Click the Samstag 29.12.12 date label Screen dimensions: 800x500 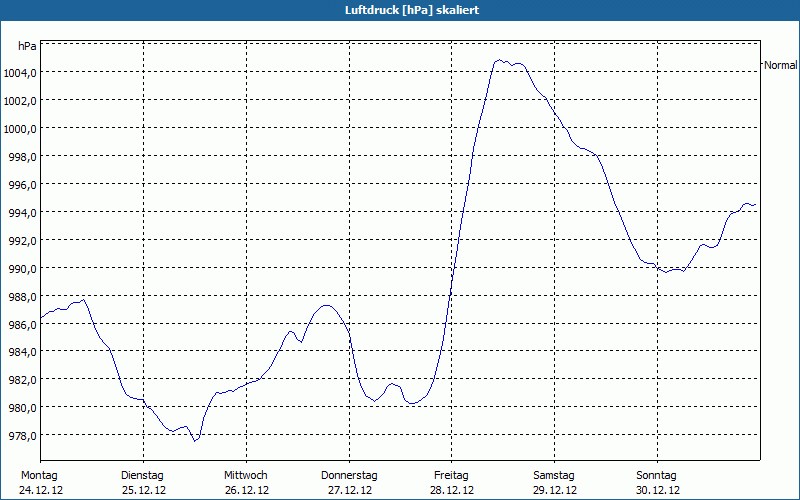pos(554,483)
